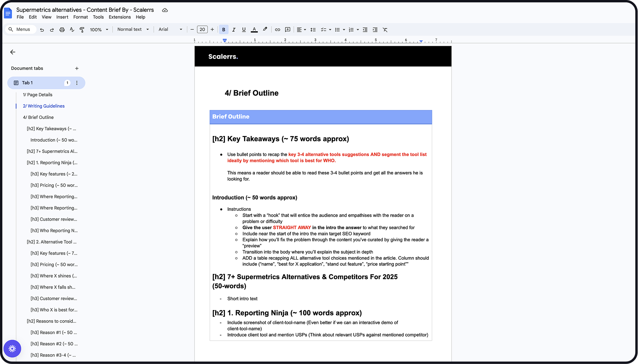Click the Google Docs home icon
The width and height of the screenshot is (638, 364).
click(8, 13)
